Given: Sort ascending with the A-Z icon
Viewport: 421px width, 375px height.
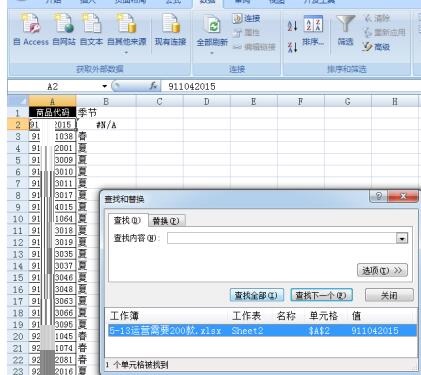Looking at the screenshot, I should coord(292,26).
